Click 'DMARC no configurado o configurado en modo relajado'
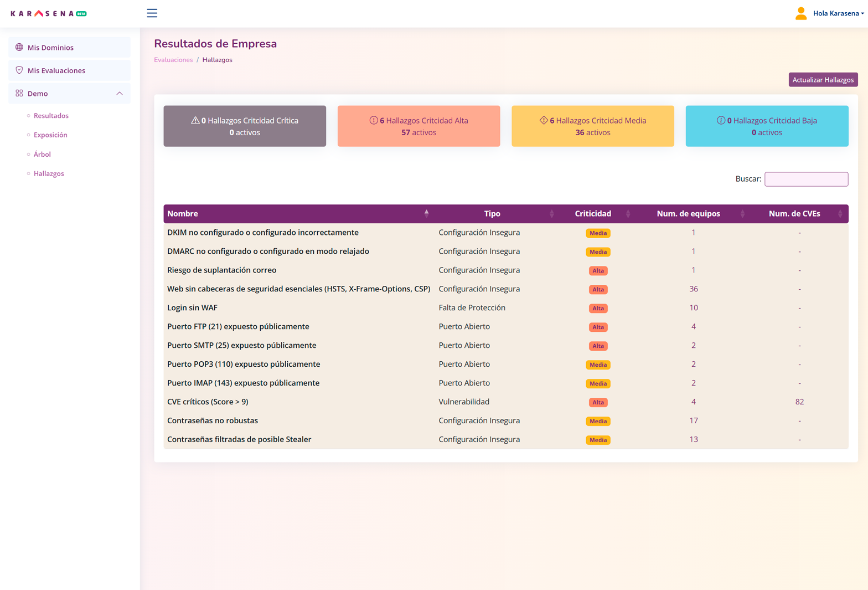Viewport: 868px width, 590px height. 268,252
